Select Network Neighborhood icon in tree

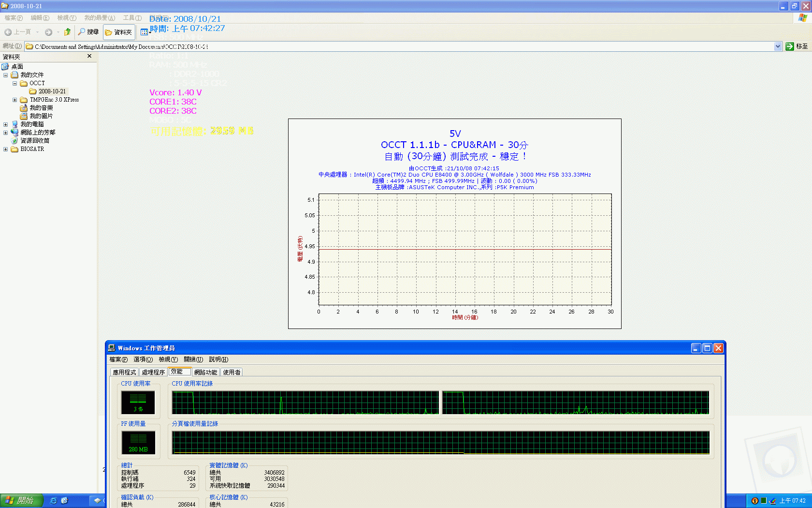click(x=14, y=133)
